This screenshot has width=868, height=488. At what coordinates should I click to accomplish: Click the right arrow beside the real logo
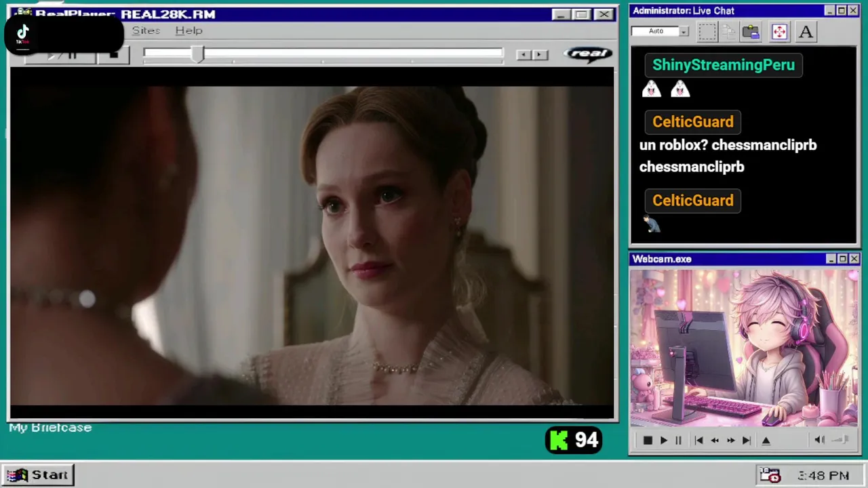coord(540,55)
